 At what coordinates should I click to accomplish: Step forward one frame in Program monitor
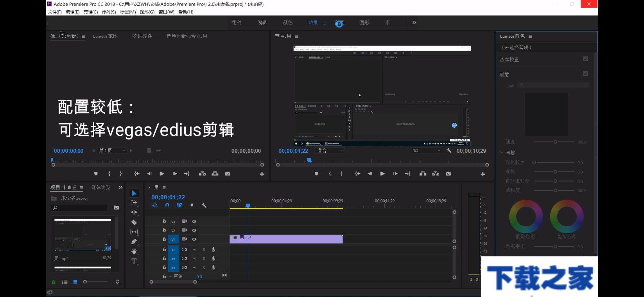click(395, 174)
